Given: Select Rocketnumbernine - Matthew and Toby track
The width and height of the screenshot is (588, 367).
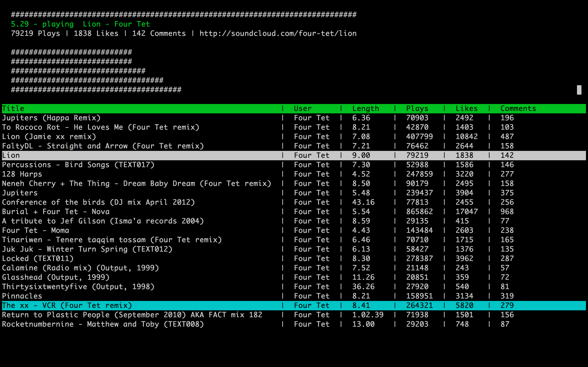Looking at the screenshot, I should tap(102, 324).
